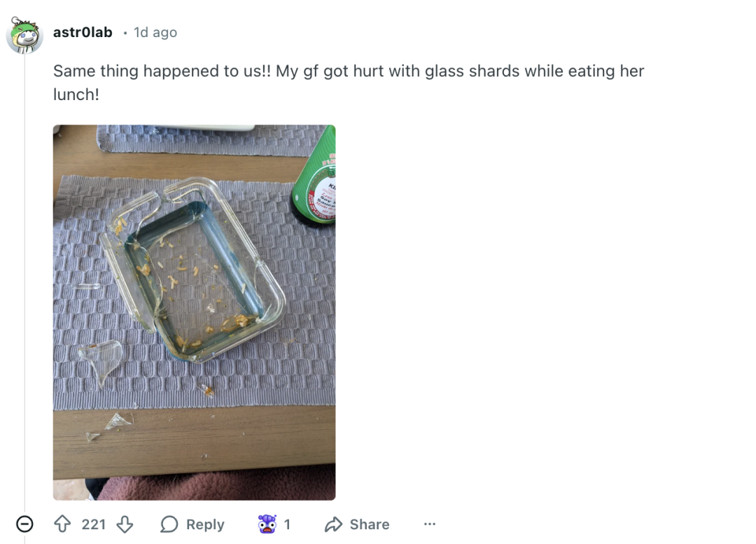The width and height of the screenshot is (756, 544).
Task: Click the Share arrow icon
Action: [334, 524]
